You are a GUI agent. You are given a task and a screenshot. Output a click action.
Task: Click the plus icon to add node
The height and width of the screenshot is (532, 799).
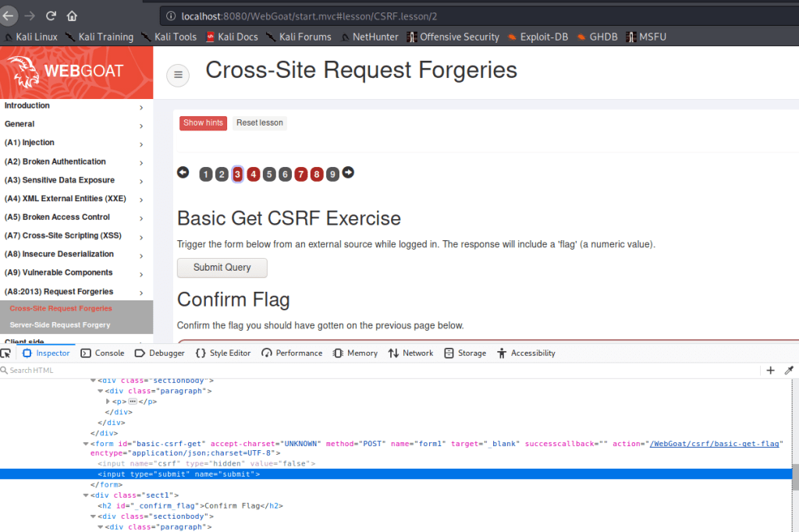(x=770, y=371)
